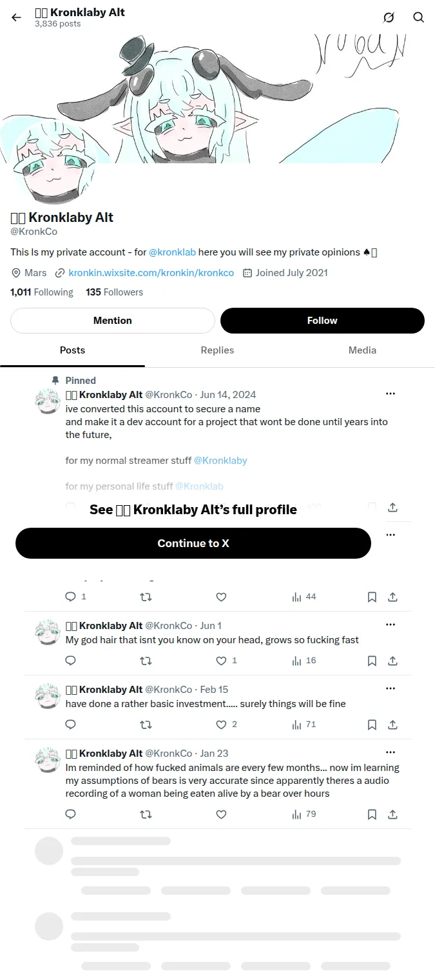Follow the Kronklaby Alt account
Viewport: 435px width, 980px height.
click(322, 321)
